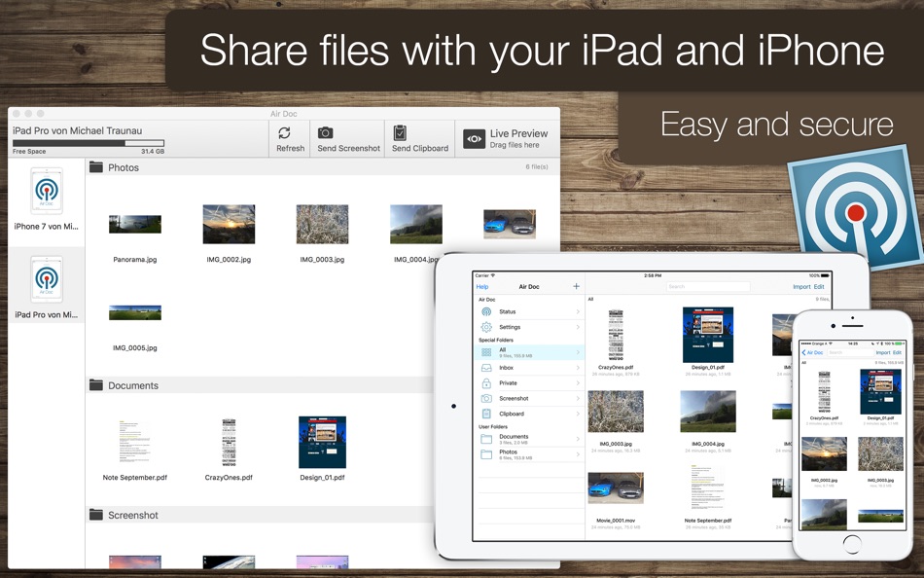Tap the Inbox tray icon on iPad
Image resolution: width=924 pixels, height=578 pixels.
pyautogui.click(x=486, y=368)
